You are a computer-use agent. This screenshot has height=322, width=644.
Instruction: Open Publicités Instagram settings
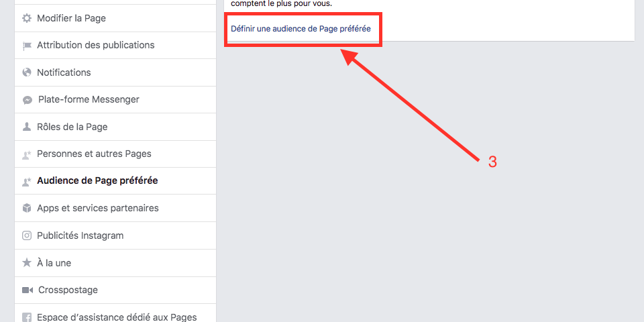[x=115, y=235]
